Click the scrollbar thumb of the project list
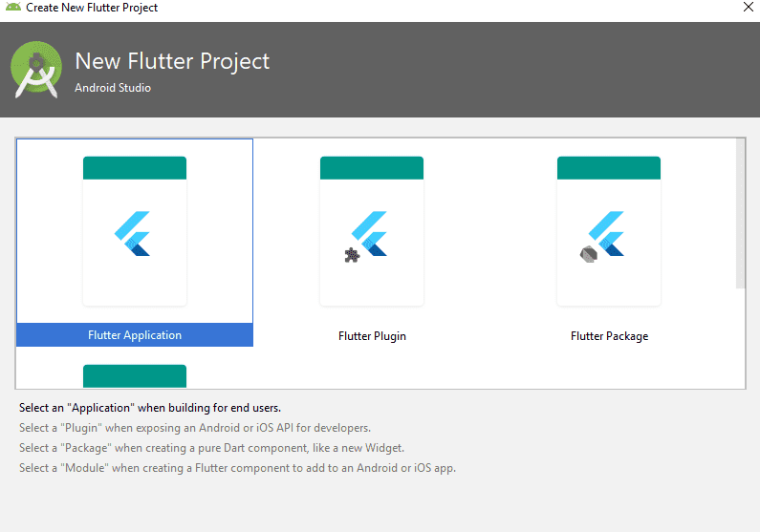This screenshot has height=532, width=760. [740, 213]
